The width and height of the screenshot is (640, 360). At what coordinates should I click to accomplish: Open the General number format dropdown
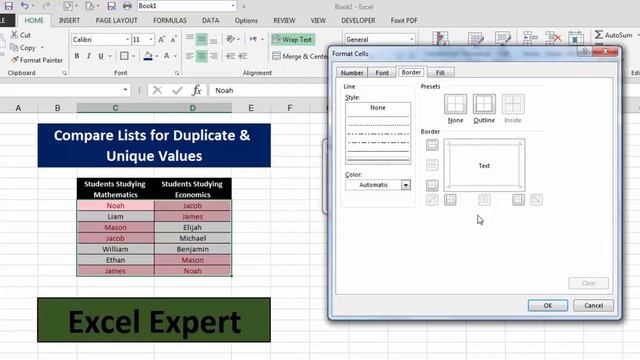click(x=411, y=40)
